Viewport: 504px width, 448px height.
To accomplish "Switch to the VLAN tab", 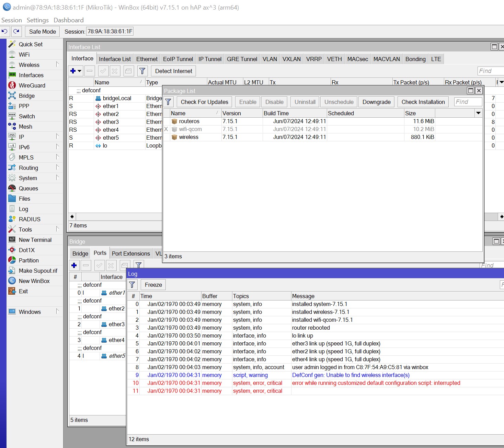I will [270, 59].
